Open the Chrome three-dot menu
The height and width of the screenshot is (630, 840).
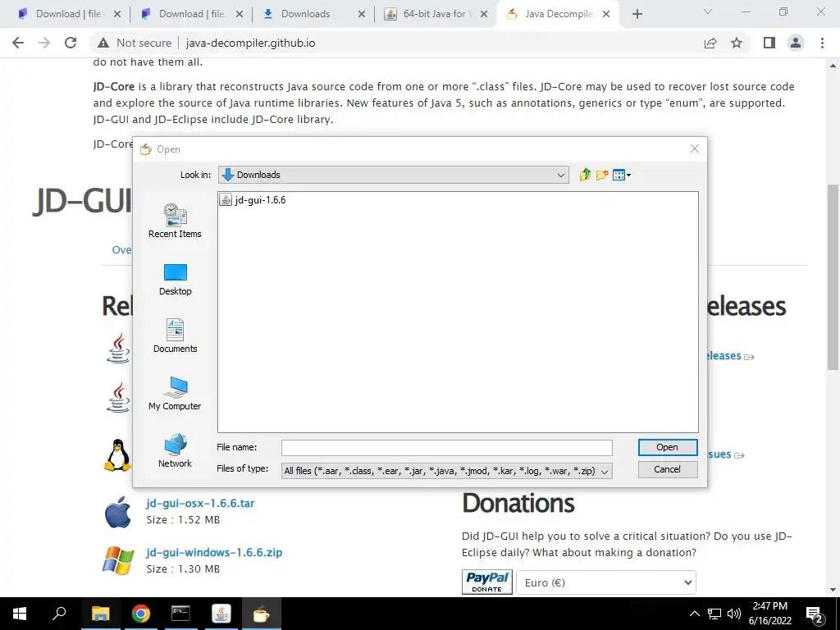click(822, 43)
